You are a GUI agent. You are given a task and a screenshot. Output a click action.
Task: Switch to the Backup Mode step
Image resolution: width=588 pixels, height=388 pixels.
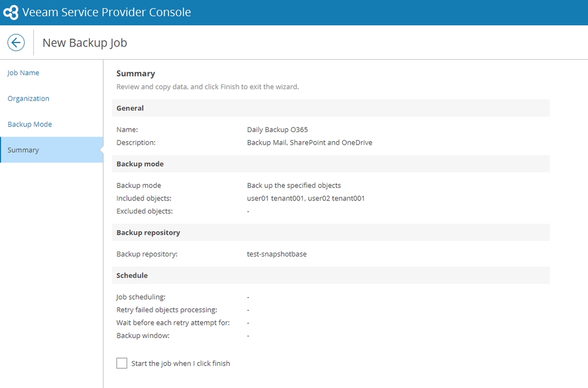30,125
